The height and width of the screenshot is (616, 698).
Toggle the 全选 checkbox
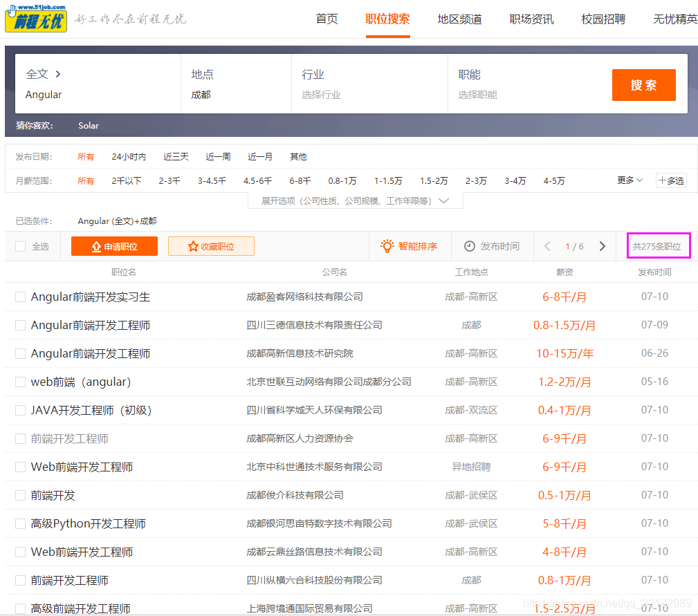(x=21, y=246)
